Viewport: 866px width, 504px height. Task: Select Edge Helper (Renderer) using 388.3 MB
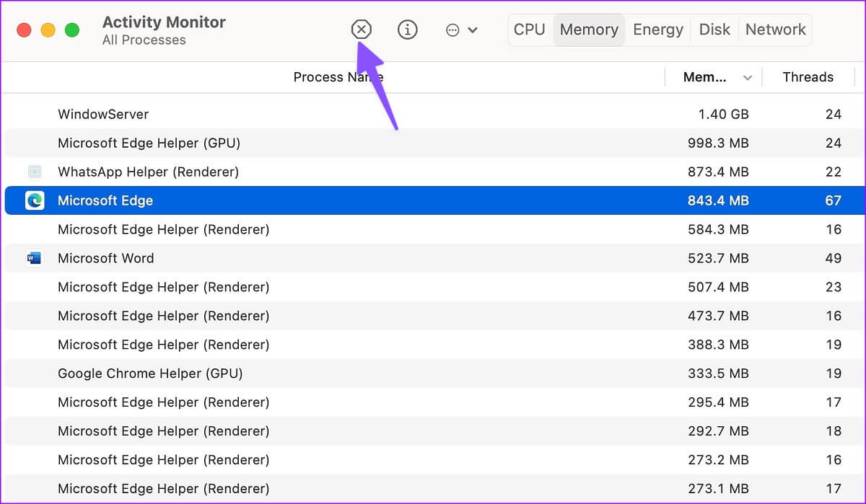tap(433, 345)
